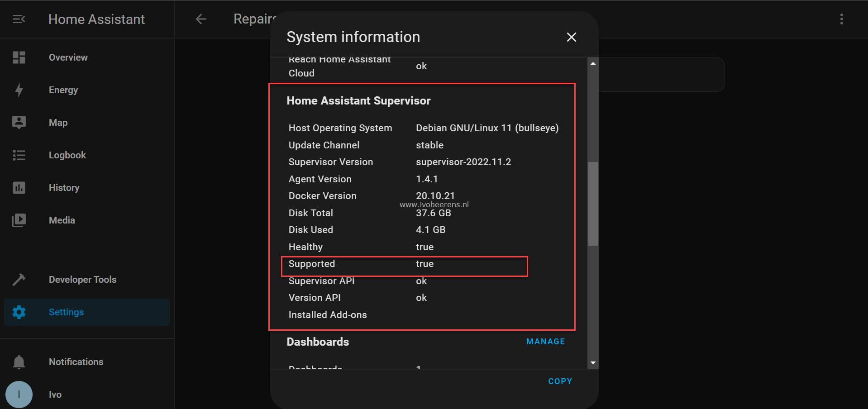
Task: Open Map in sidebar
Action: pos(87,123)
